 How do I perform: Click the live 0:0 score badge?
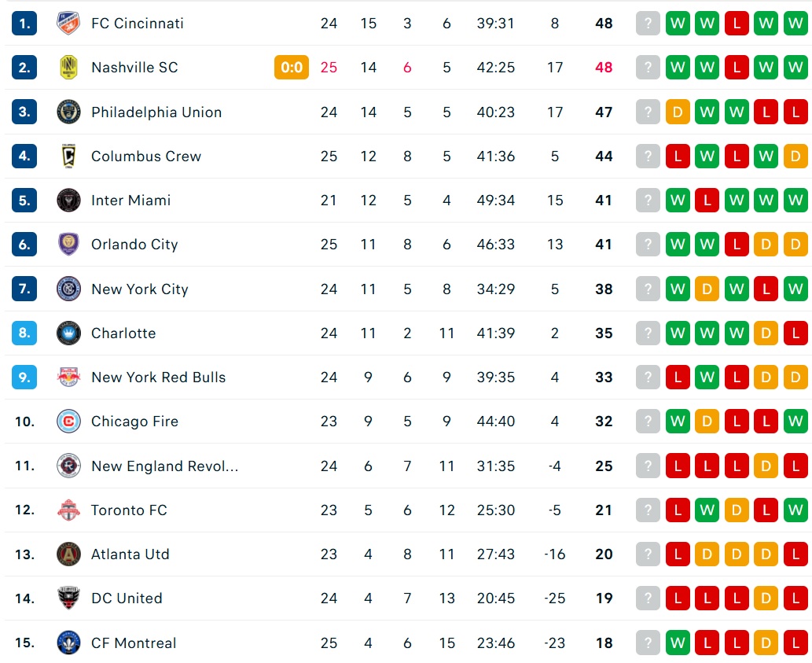coord(292,68)
